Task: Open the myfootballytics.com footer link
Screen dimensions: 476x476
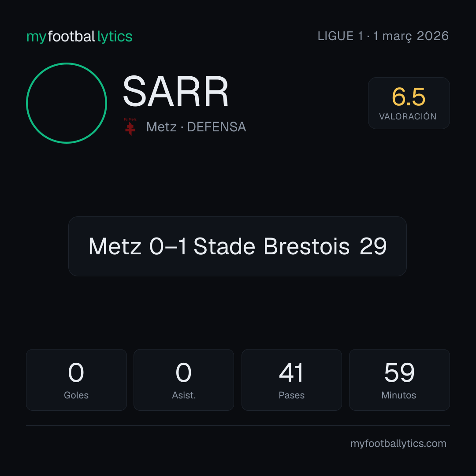Action: pyautogui.click(x=398, y=443)
